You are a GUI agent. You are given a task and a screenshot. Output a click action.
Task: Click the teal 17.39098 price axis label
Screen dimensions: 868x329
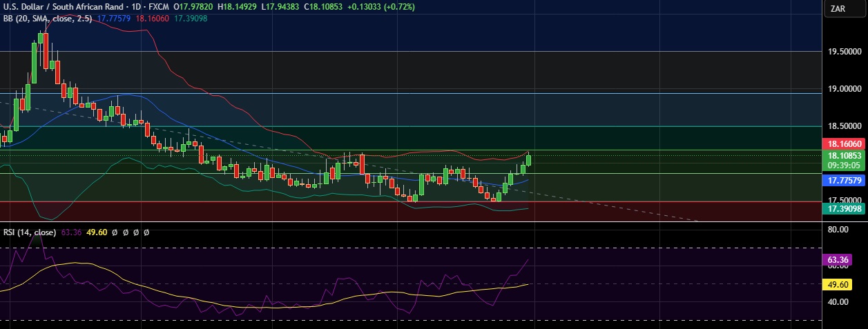coord(845,208)
